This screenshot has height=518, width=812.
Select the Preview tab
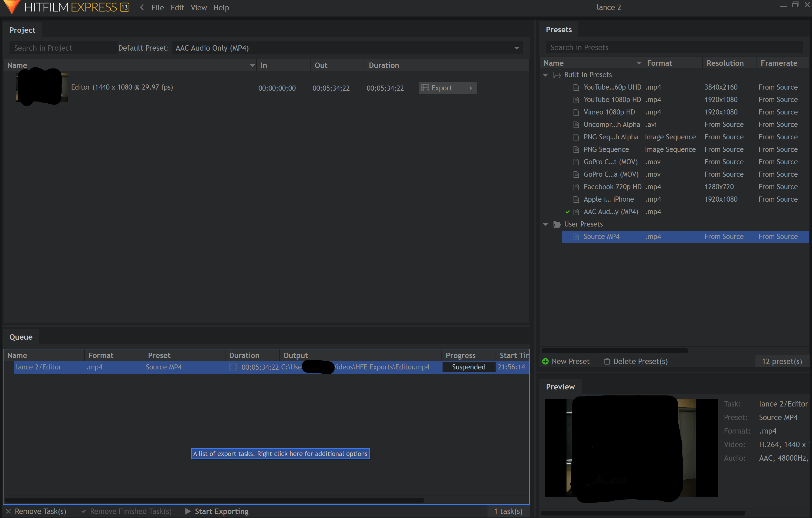(560, 386)
